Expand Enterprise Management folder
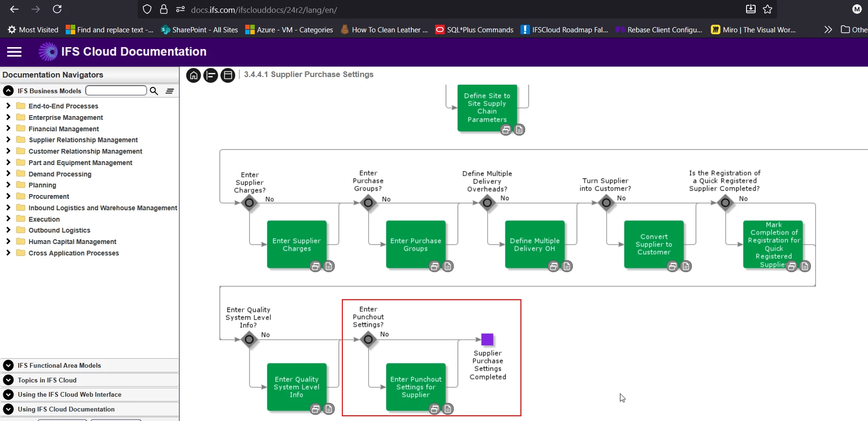 (x=8, y=117)
